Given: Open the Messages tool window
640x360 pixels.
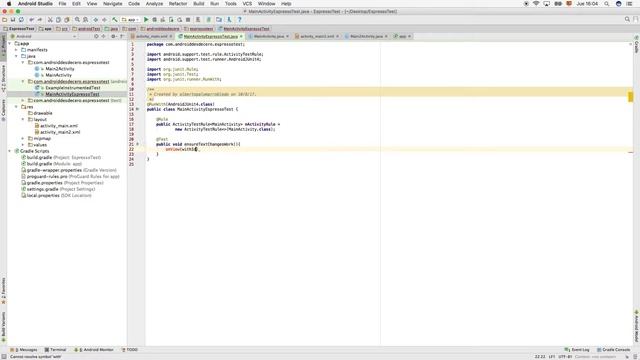Looking at the screenshot, I should tap(24, 350).
